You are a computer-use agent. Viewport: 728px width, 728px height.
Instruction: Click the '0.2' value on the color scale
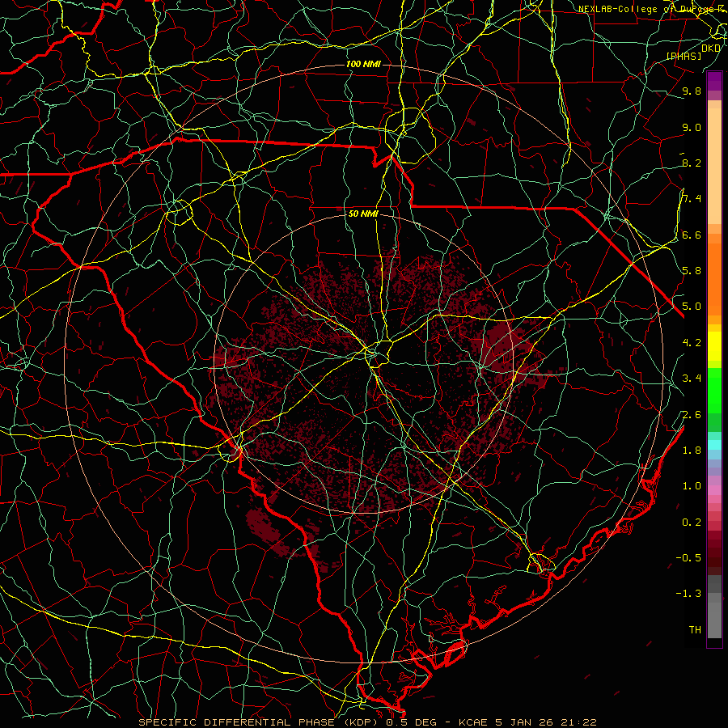[x=692, y=523]
